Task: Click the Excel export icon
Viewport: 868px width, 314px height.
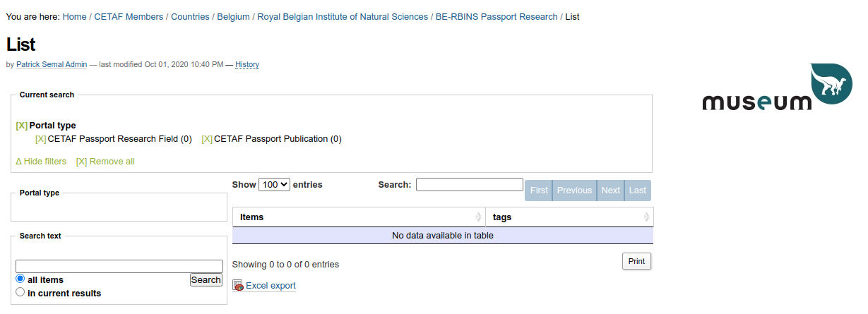Action: tap(239, 286)
